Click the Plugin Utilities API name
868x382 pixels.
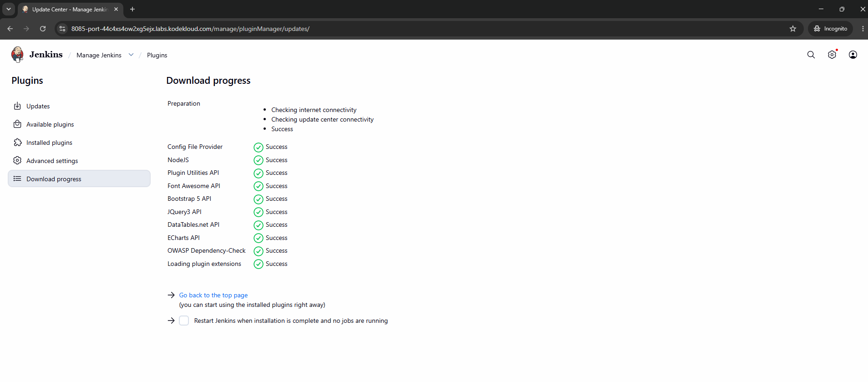tap(193, 173)
